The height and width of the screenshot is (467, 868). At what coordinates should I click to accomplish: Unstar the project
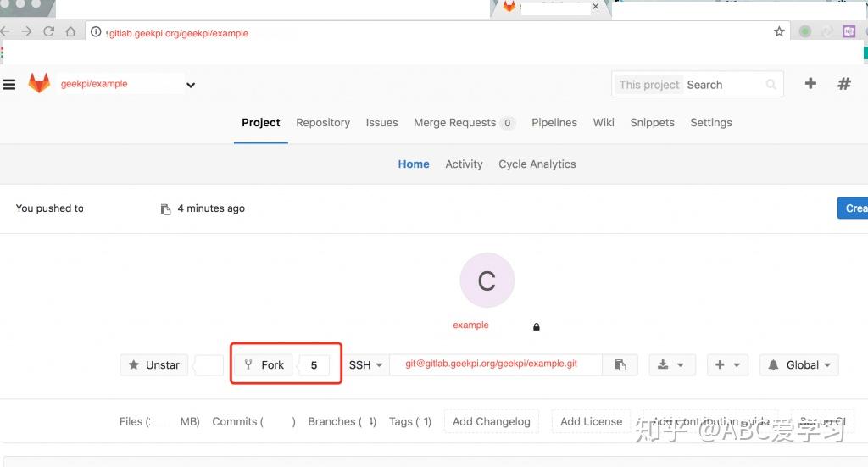tap(154, 365)
